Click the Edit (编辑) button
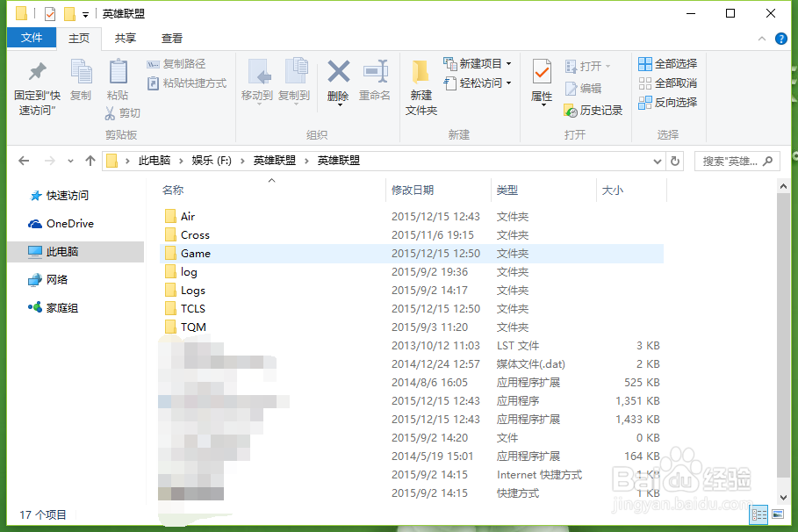This screenshot has height=532, width=798. click(x=584, y=88)
